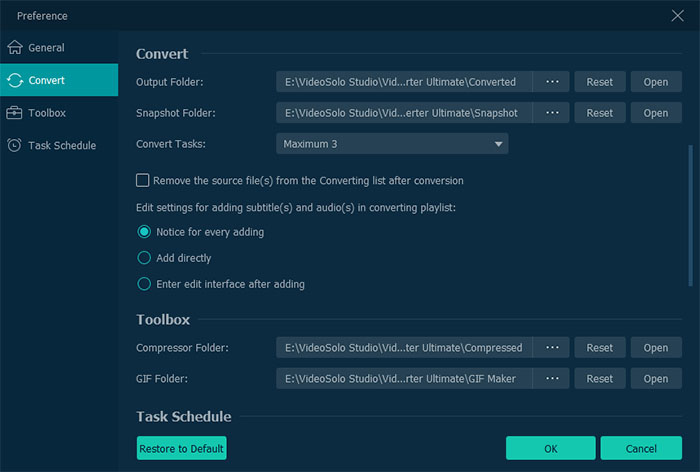Open the General preferences tab

(x=59, y=47)
